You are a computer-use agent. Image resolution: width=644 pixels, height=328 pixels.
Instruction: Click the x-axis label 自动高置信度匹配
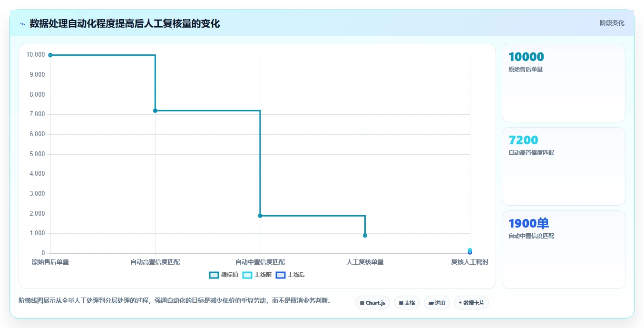155,262
